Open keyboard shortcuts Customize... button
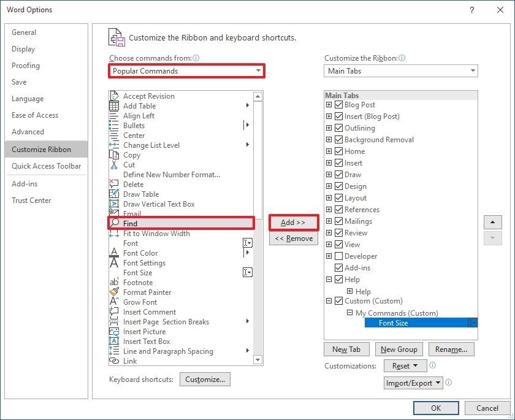The height and width of the screenshot is (420, 515). tap(205, 380)
